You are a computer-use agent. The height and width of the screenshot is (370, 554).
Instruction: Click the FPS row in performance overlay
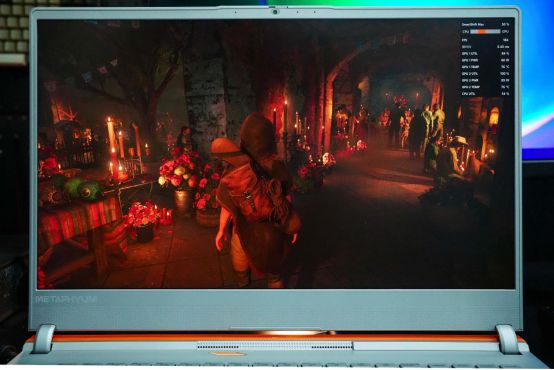[485, 40]
